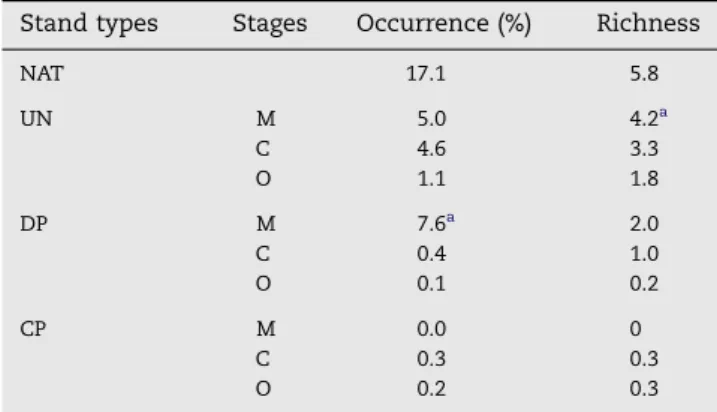Viewport: 717px width, 412px height.
Task: Click the DP stand type label
Action: [x=33, y=224]
